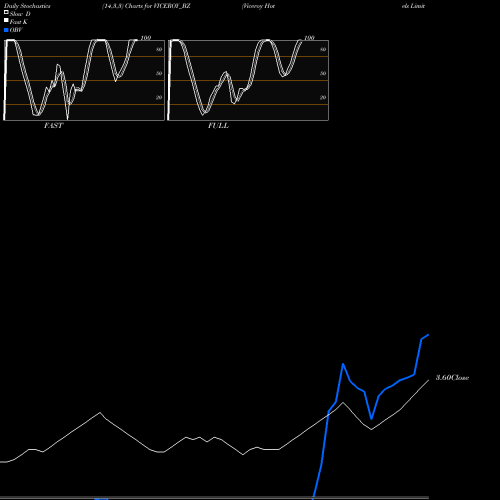
Task: Select the FULL stochastic chart label
Action: [x=218, y=125]
